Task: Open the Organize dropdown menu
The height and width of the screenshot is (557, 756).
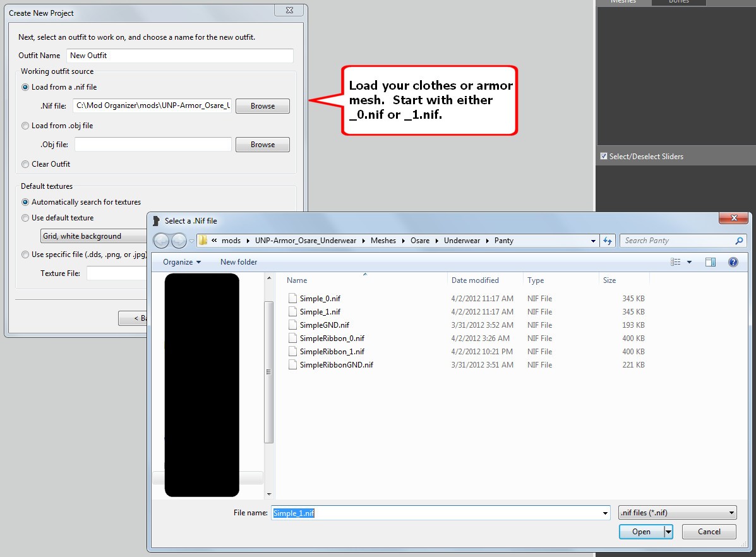Action: point(182,262)
